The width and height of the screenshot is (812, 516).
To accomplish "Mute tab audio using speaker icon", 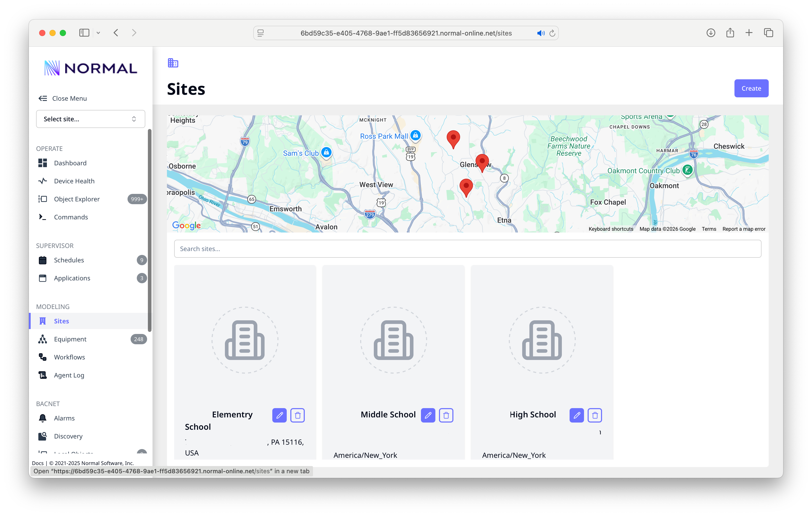I will point(540,33).
